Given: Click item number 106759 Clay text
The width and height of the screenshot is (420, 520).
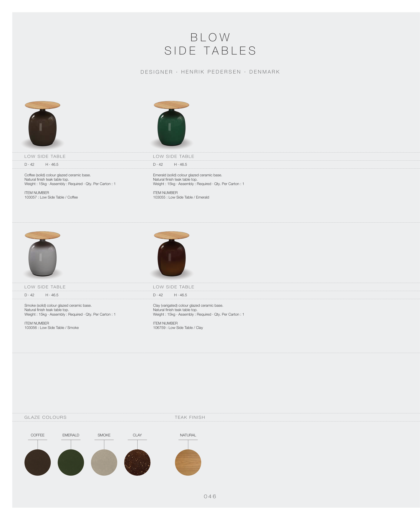Looking at the screenshot, I should click(x=178, y=328).
